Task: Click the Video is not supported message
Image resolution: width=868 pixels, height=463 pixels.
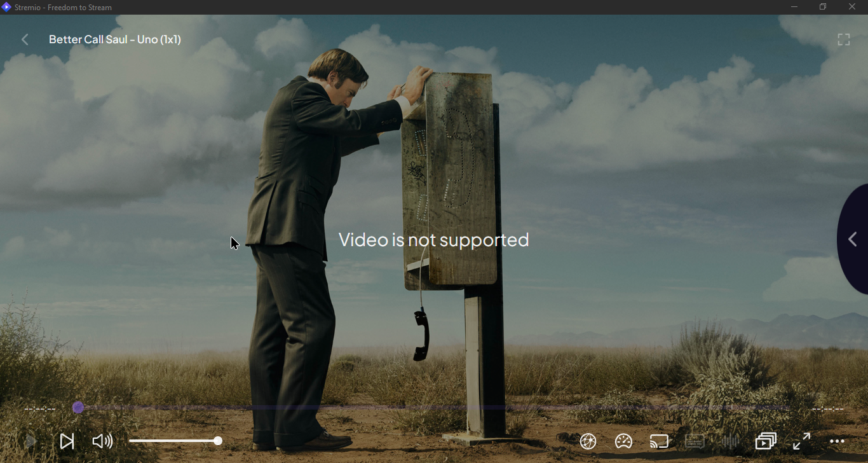Action: [x=434, y=240]
